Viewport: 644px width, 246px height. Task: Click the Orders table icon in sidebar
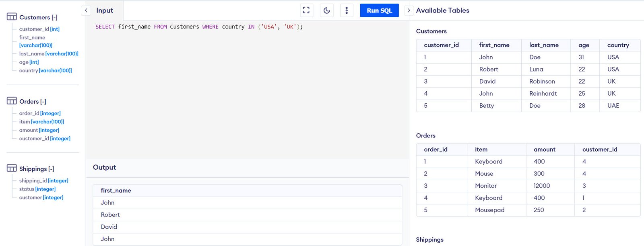click(x=12, y=101)
